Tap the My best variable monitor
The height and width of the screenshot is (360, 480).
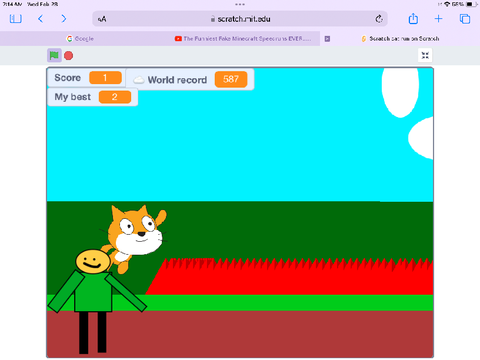pyautogui.click(x=93, y=97)
